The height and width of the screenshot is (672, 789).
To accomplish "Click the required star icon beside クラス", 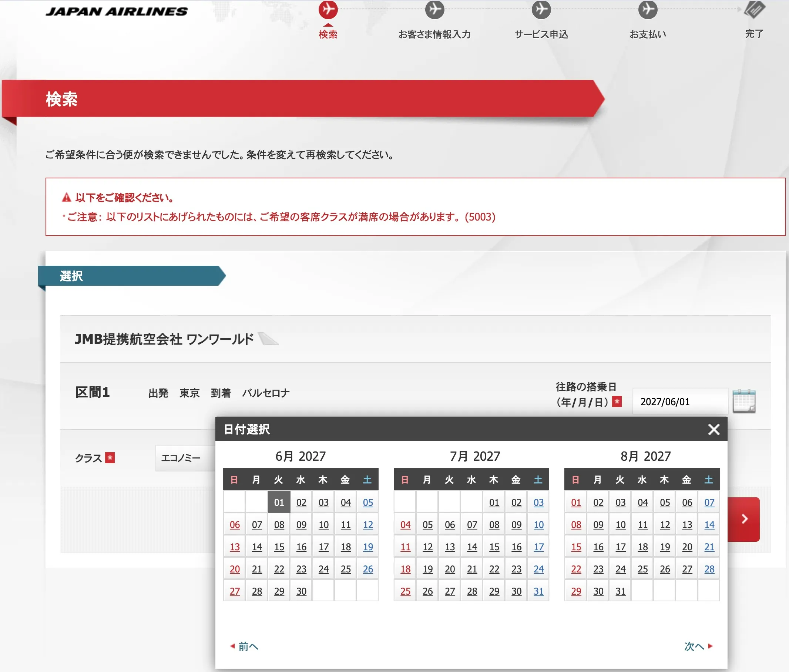I will click(x=110, y=457).
